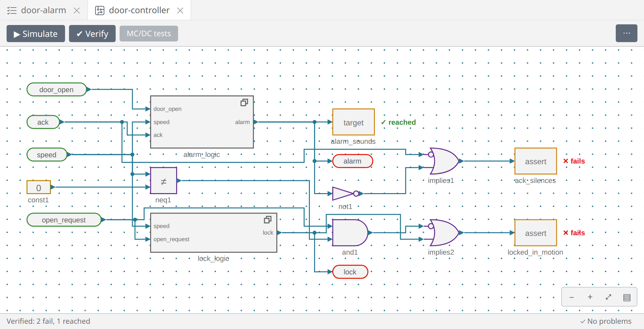This screenshot has width=644, height=329.
Task: Click the 'reached' status next to target
Action: pos(399,122)
